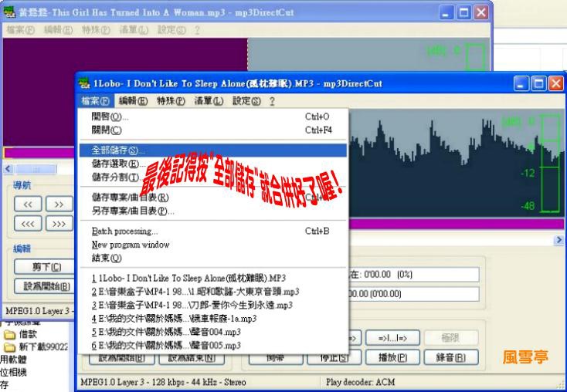Choose 關閉(C) from the file menu
This screenshot has width=567, height=392.
coord(213,130)
